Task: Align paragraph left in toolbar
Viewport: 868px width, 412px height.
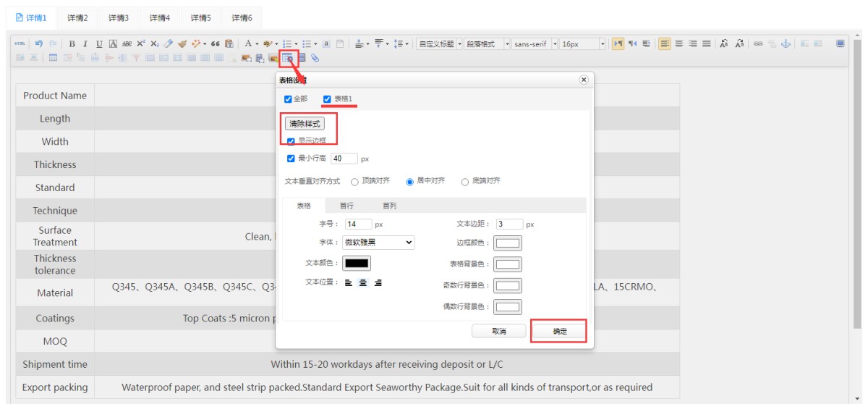Action: [665, 44]
